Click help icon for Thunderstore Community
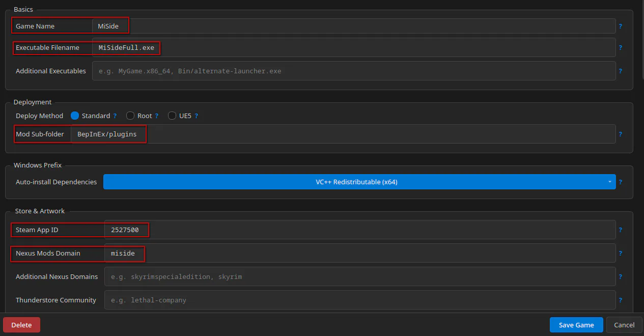The width and height of the screenshot is (644, 336). (x=621, y=300)
